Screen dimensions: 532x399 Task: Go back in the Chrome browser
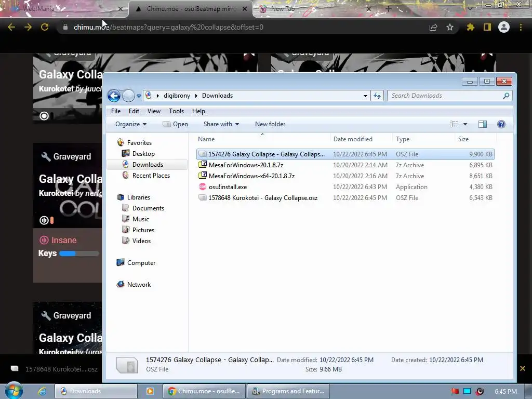[x=11, y=27]
